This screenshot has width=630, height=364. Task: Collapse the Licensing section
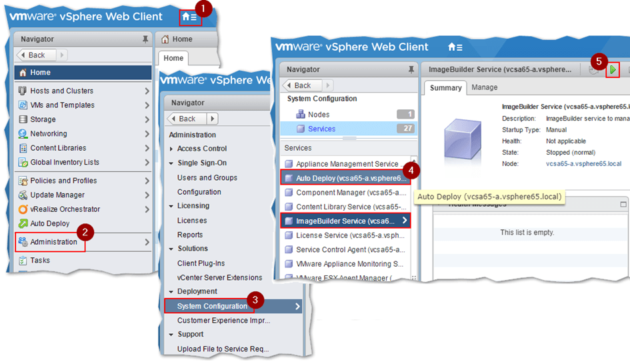click(x=171, y=206)
